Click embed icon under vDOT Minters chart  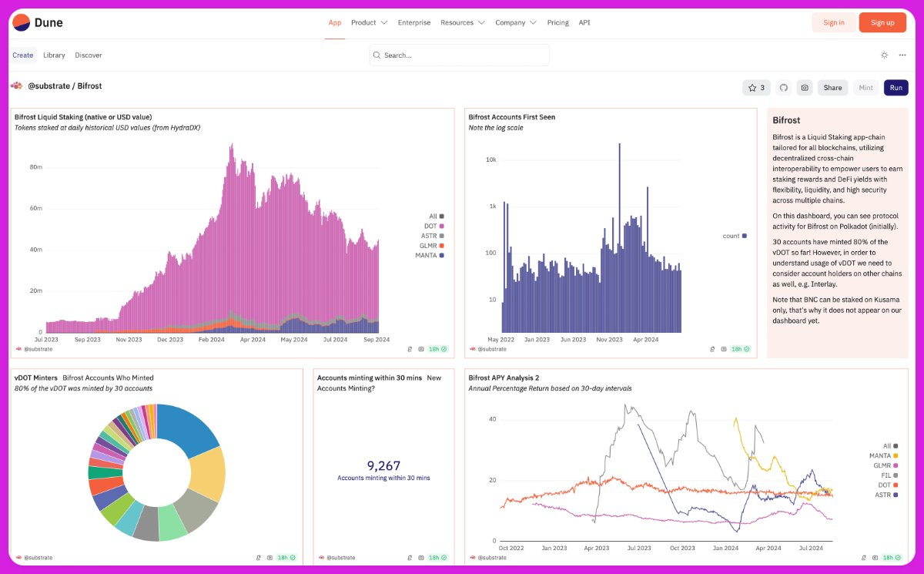tap(270, 557)
